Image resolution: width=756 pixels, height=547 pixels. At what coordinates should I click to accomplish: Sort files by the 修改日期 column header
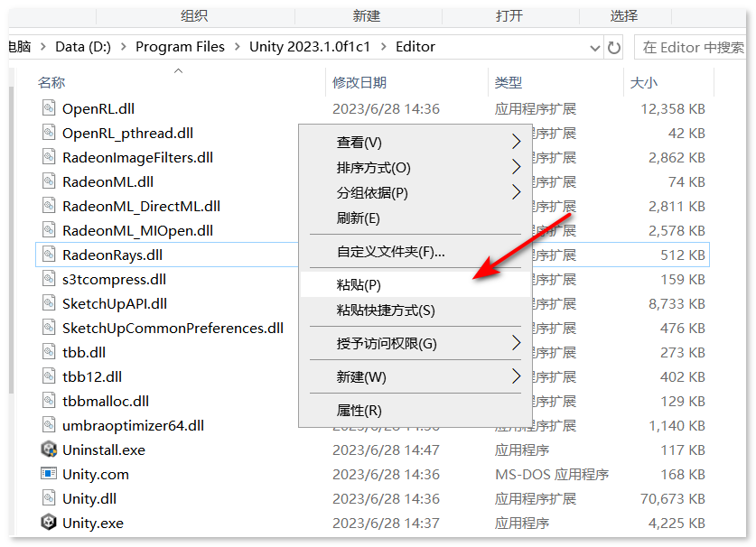[x=359, y=82]
